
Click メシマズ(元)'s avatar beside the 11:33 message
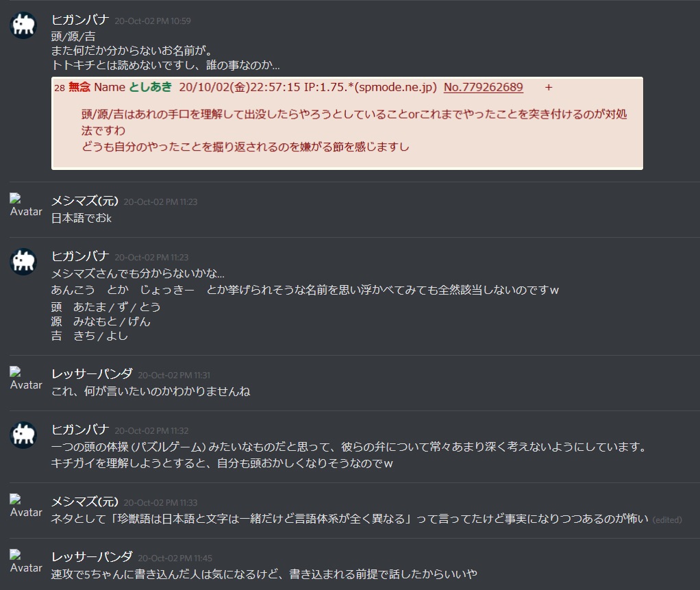pyautogui.click(x=26, y=506)
